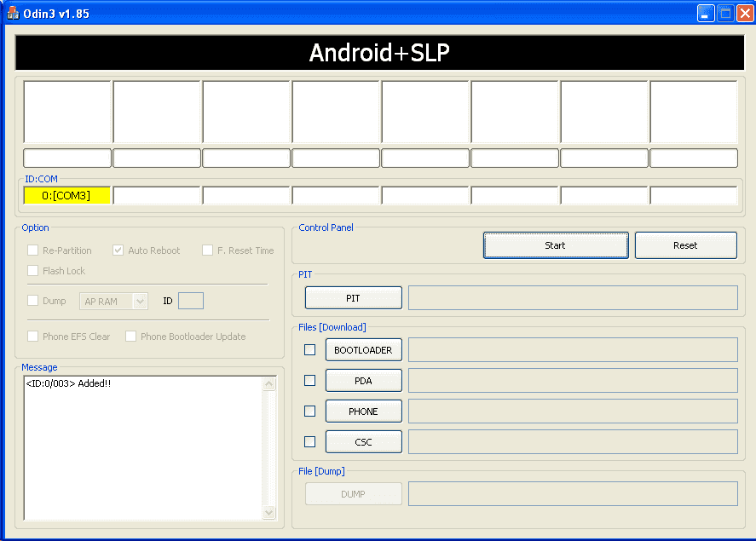Check the box beside CSC
The image size is (756, 541).
[310, 442]
